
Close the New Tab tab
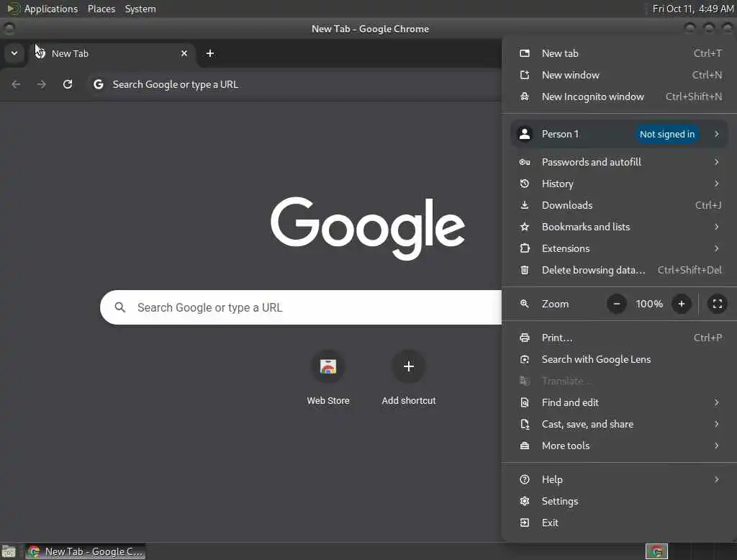coord(184,53)
